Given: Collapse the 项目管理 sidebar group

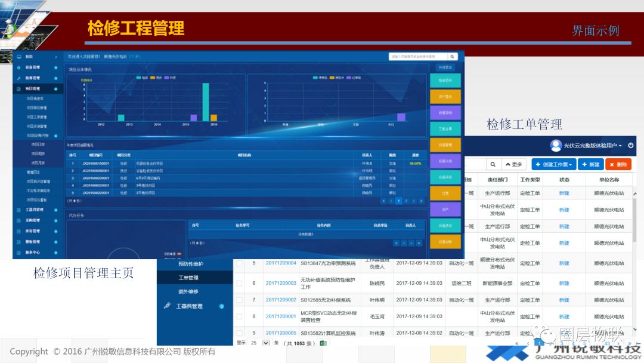Looking at the screenshot, I should point(56,89).
